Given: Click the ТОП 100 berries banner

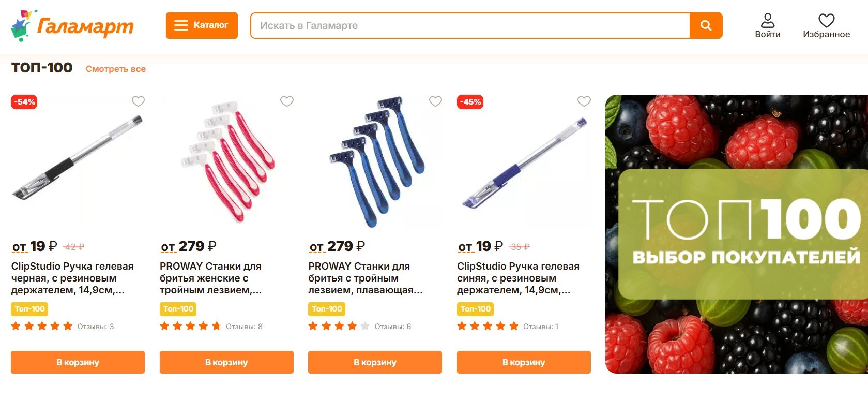Looking at the screenshot, I should tap(736, 234).
